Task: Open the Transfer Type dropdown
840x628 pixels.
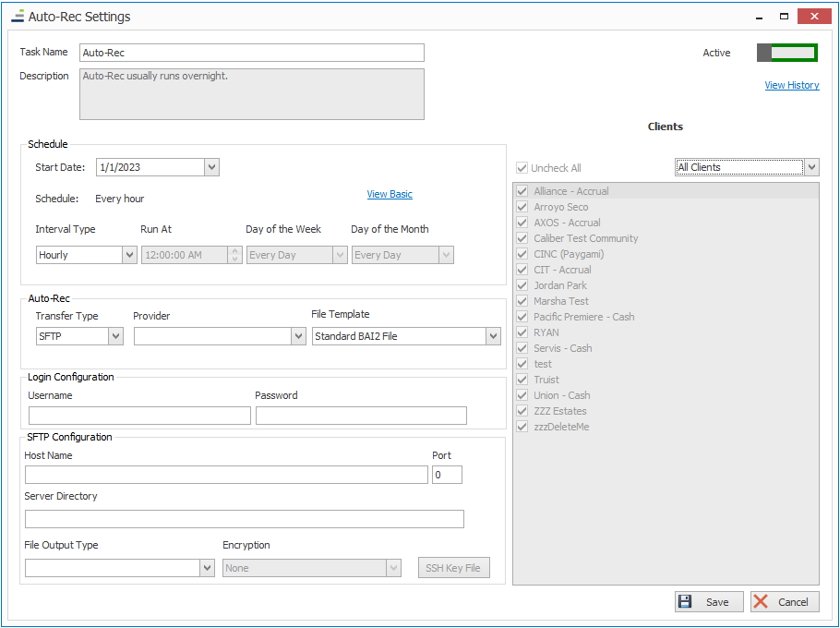Action: pyautogui.click(x=115, y=336)
